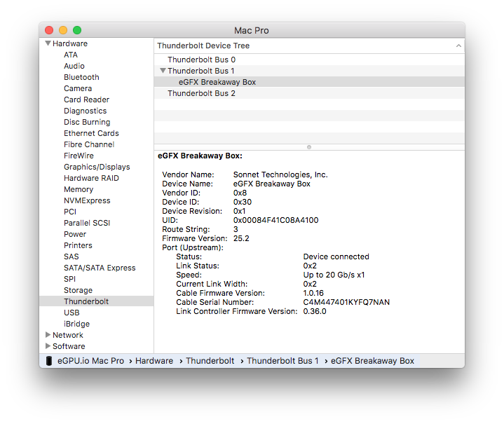Image resolution: width=504 pixels, height=424 pixels.
Task: Select Thunderbolt in sidebar
Action: pyautogui.click(x=97, y=301)
